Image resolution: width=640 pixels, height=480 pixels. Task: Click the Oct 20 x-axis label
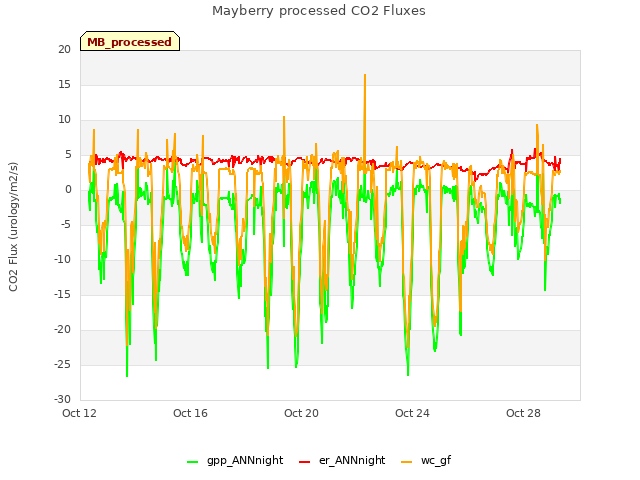click(301, 413)
